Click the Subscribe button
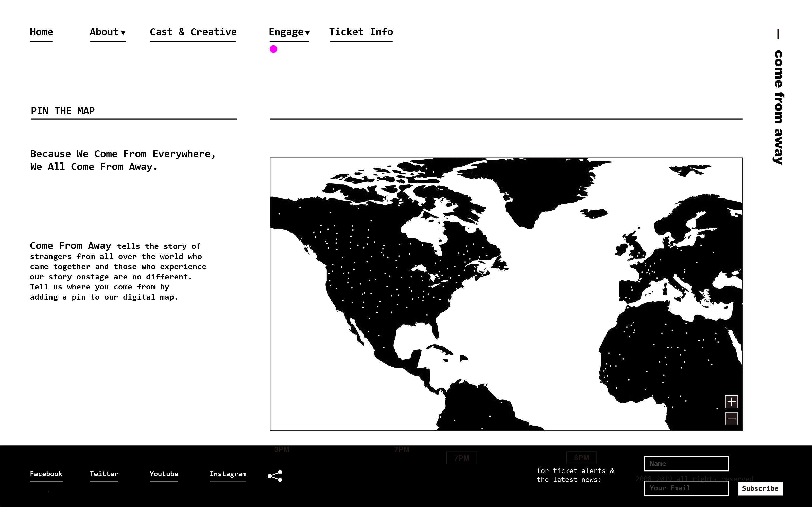This screenshot has height=507, width=812. 760,488
